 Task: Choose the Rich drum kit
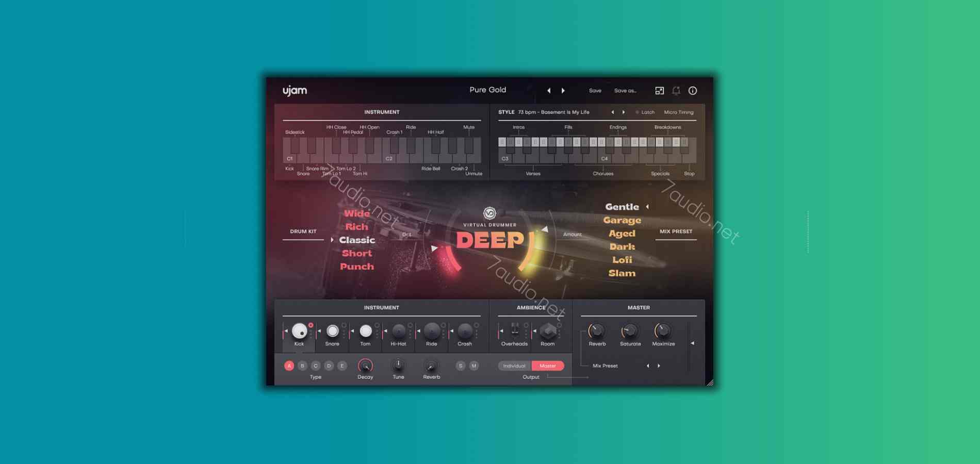(x=357, y=227)
